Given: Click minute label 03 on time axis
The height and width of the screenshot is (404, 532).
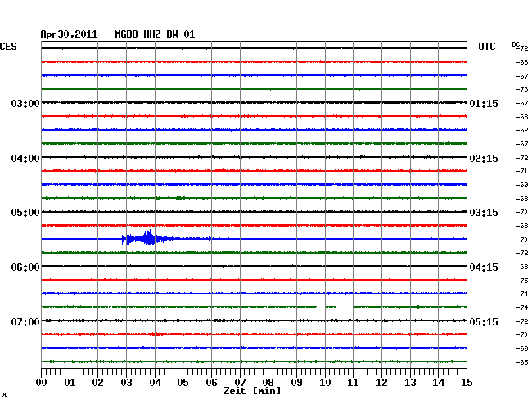Looking at the screenshot, I should click(x=126, y=382).
